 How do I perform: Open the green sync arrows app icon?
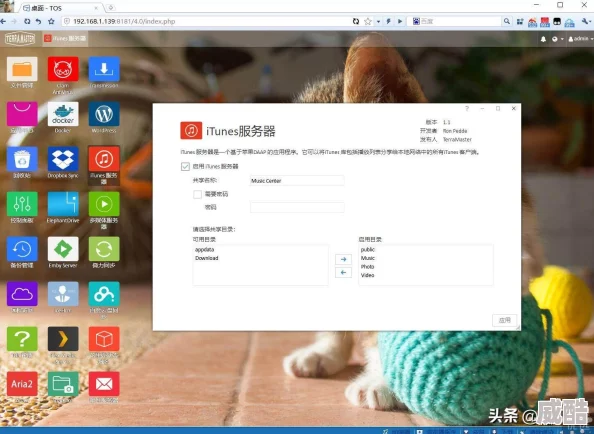tap(104, 249)
